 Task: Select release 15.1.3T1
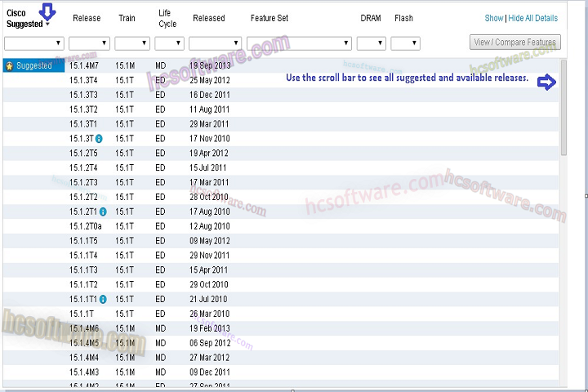(x=82, y=124)
